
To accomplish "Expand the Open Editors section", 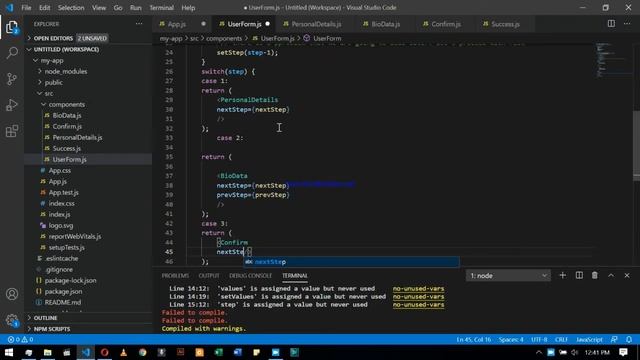I will click(x=70, y=38).
